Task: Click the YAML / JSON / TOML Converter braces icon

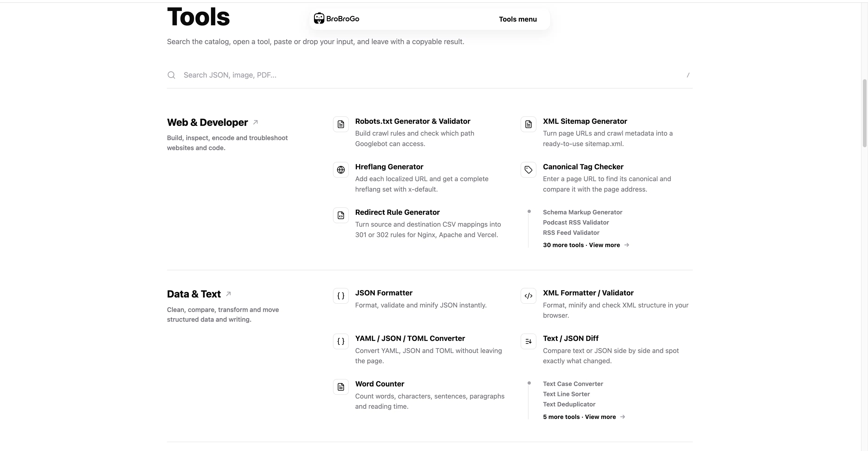Action: tap(341, 341)
